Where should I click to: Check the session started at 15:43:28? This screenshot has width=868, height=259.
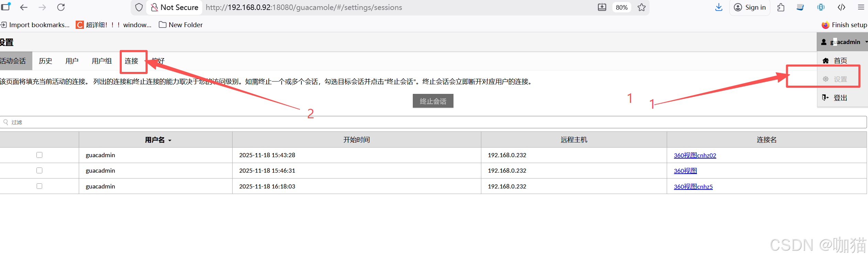click(x=40, y=155)
